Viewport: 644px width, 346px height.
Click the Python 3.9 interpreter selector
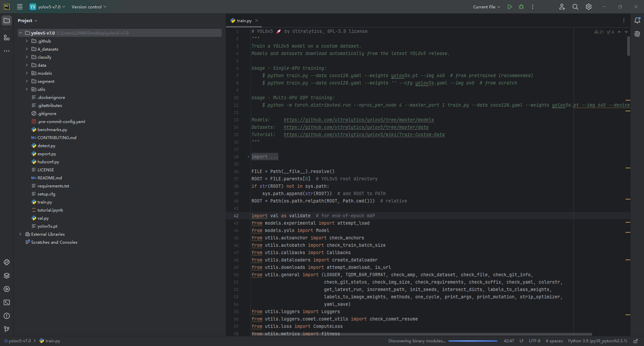coord(597,341)
